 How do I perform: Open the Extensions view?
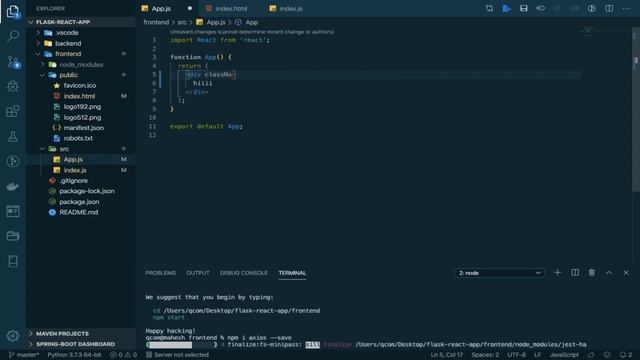tap(13, 111)
